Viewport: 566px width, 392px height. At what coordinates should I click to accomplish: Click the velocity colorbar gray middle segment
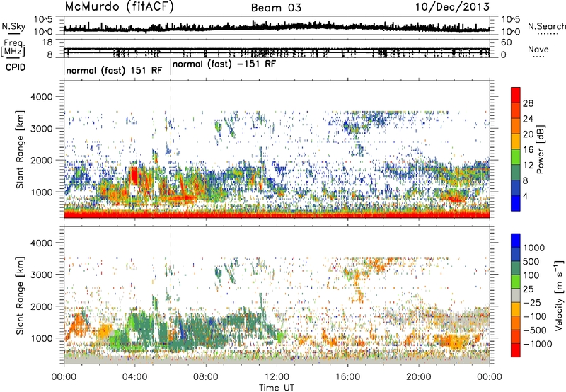pyautogui.click(x=516, y=295)
